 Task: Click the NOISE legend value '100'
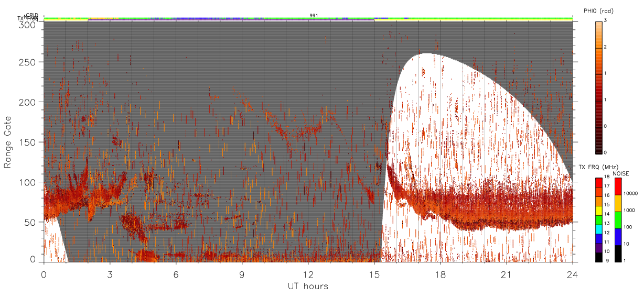pyautogui.click(x=628, y=227)
